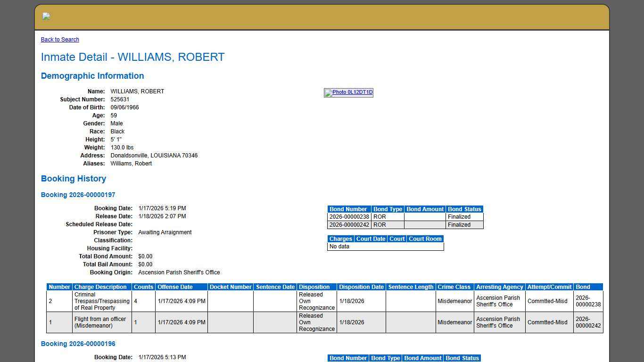Click the Back to Search link
644x362 pixels.
coord(59,39)
